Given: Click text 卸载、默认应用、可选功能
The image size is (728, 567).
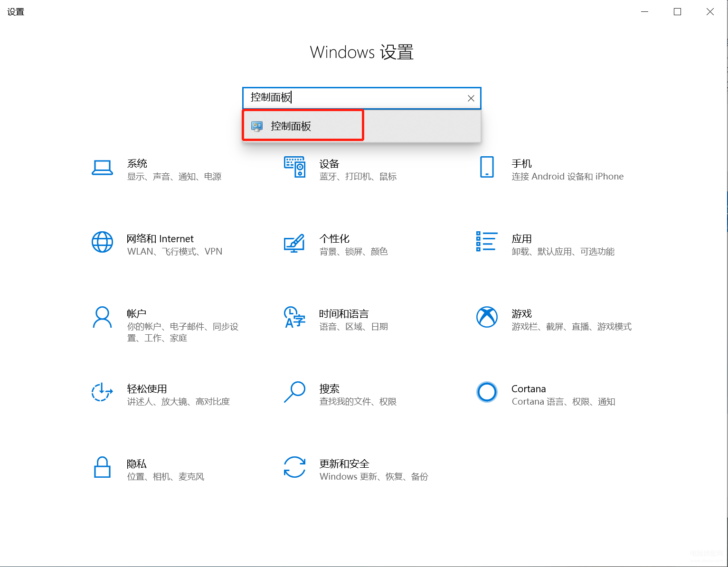Looking at the screenshot, I should [563, 252].
